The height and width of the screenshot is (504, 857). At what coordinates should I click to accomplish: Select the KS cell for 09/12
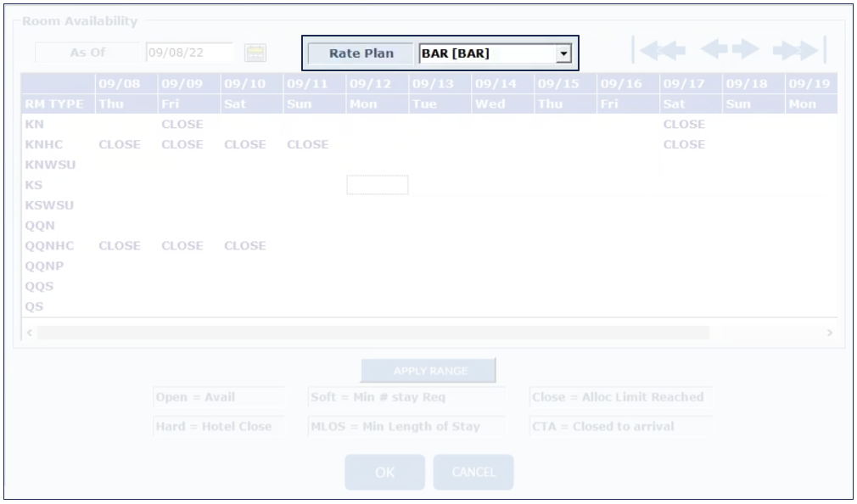378,185
